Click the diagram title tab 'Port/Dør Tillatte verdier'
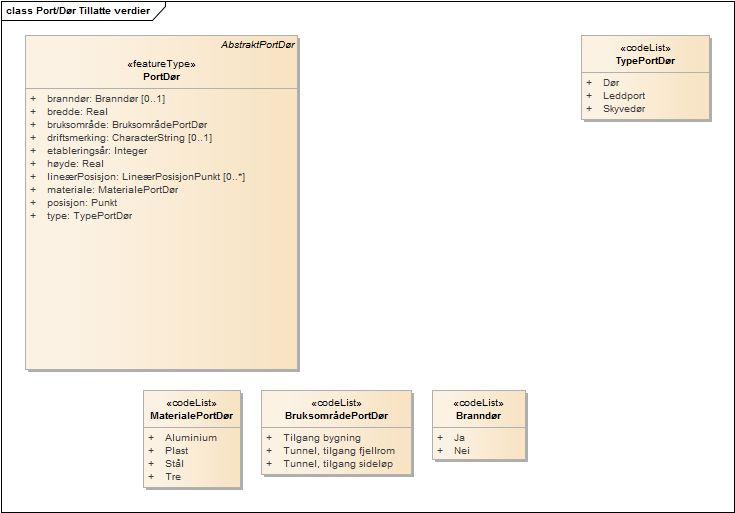This screenshot has height=513, width=735. tap(78, 9)
